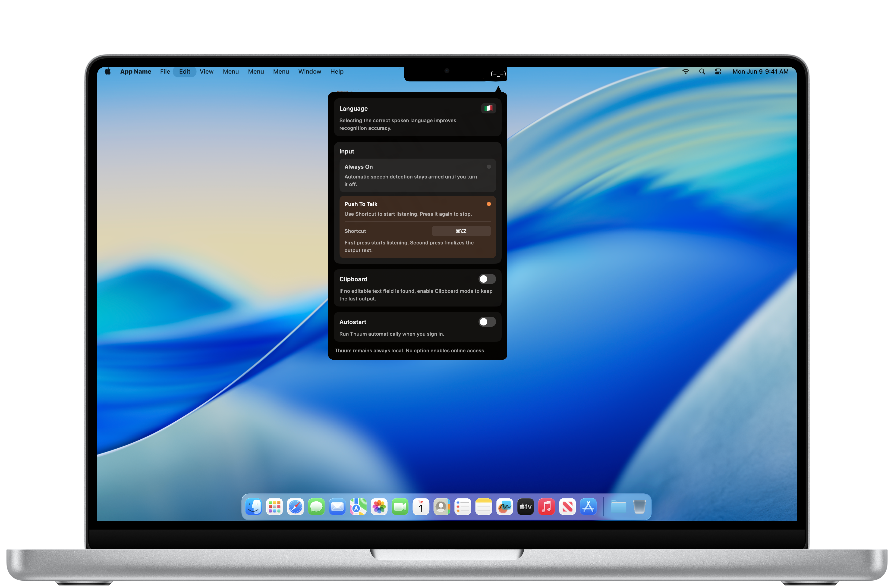
Task: Open Spotlight search icon
Action: (702, 71)
